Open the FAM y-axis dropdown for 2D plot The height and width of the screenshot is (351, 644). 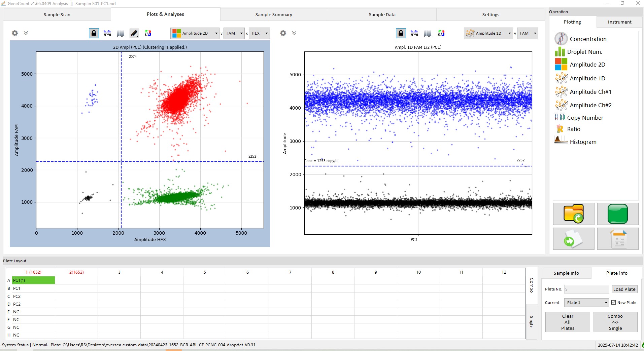click(234, 33)
